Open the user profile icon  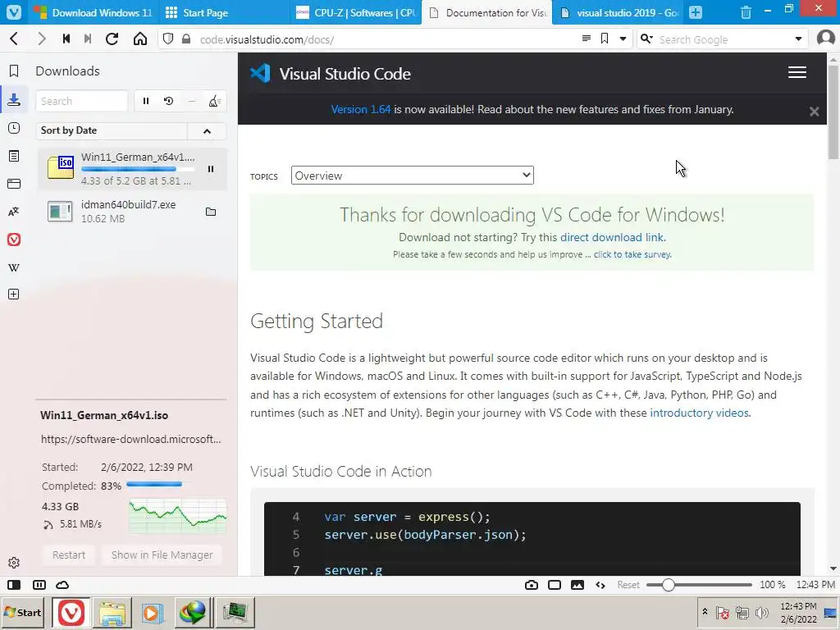click(x=825, y=39)
